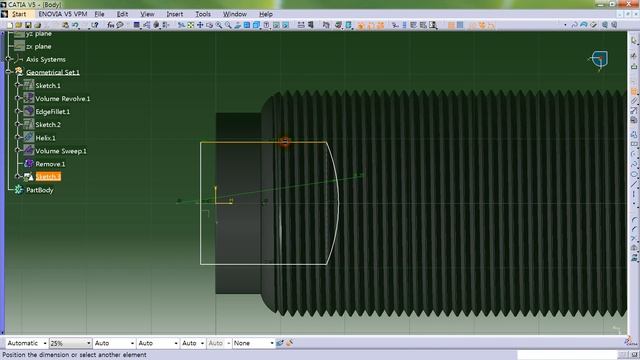Open the 25% transparency dropdown
The width and height of the screenshot is (640, 360).
pyautogui.click(x=70, y=343)
